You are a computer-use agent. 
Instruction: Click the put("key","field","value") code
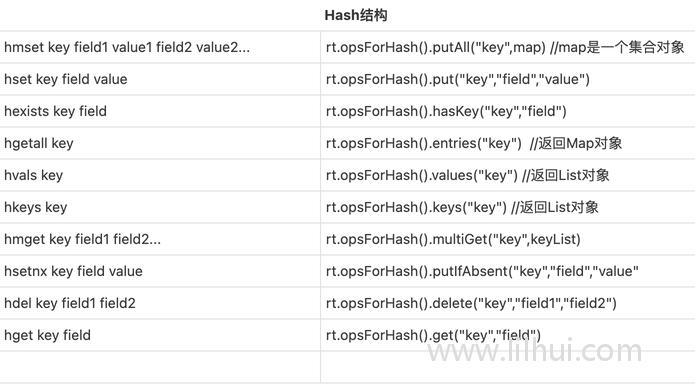point(458,79)
